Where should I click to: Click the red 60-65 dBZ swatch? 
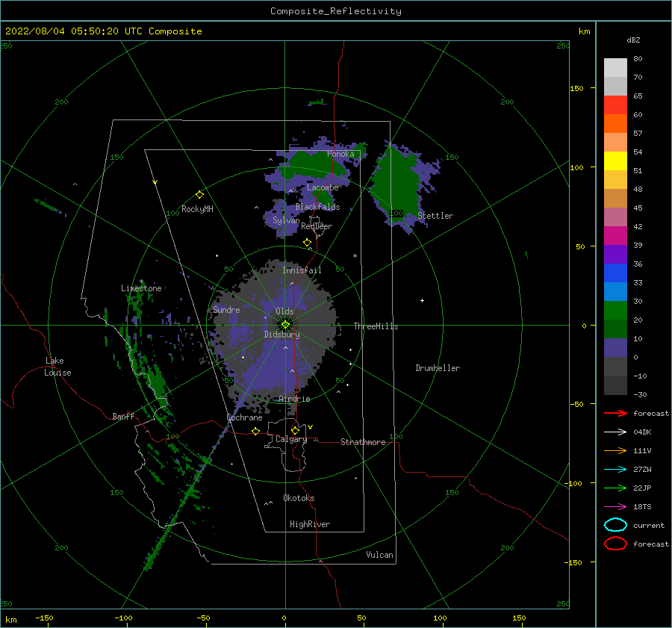615,105
